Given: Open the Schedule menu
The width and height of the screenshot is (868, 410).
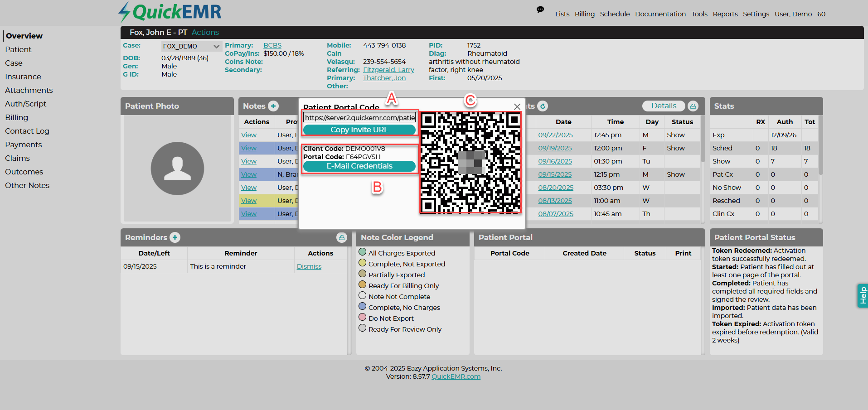Looking at the screenshot, I should click(615, 14).
